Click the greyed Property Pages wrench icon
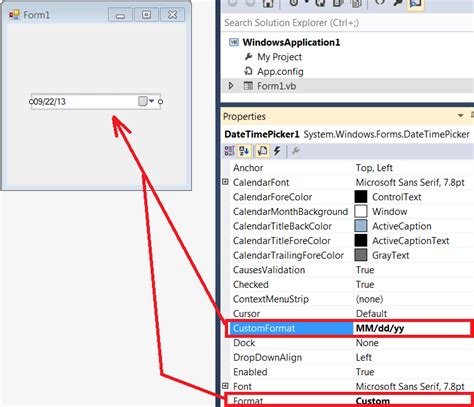 tap(295, 151)
